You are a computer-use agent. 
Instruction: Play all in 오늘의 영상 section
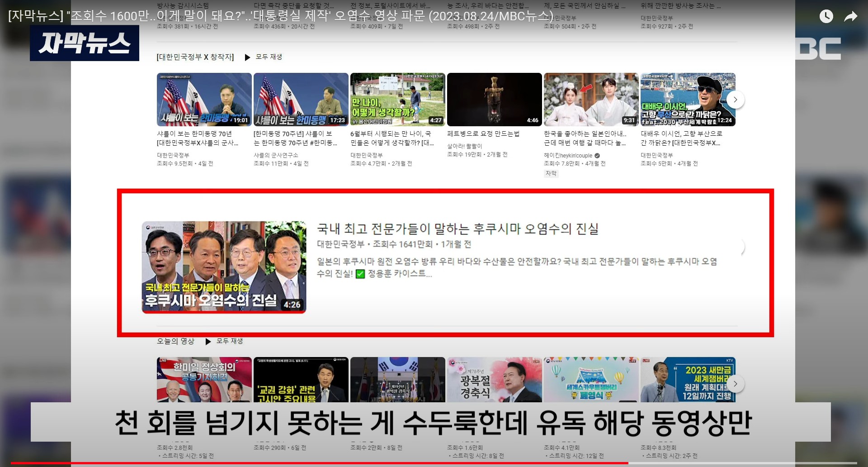pos(224,341)
